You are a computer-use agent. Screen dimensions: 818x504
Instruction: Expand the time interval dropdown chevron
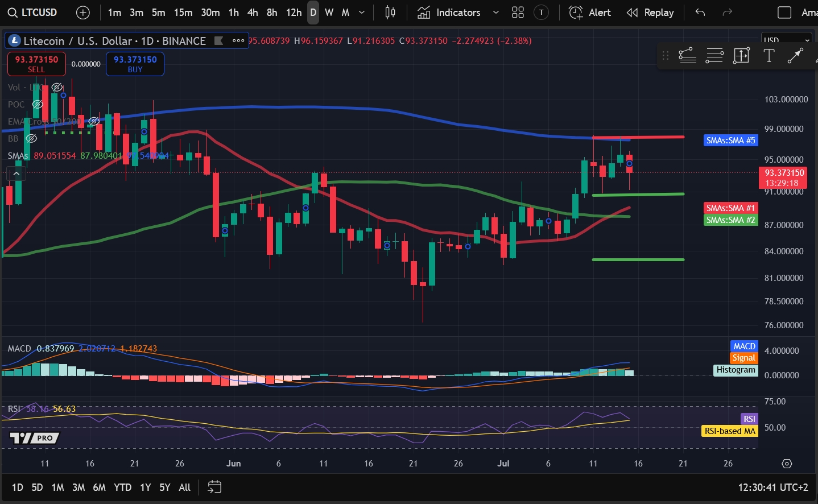[362, 13]
